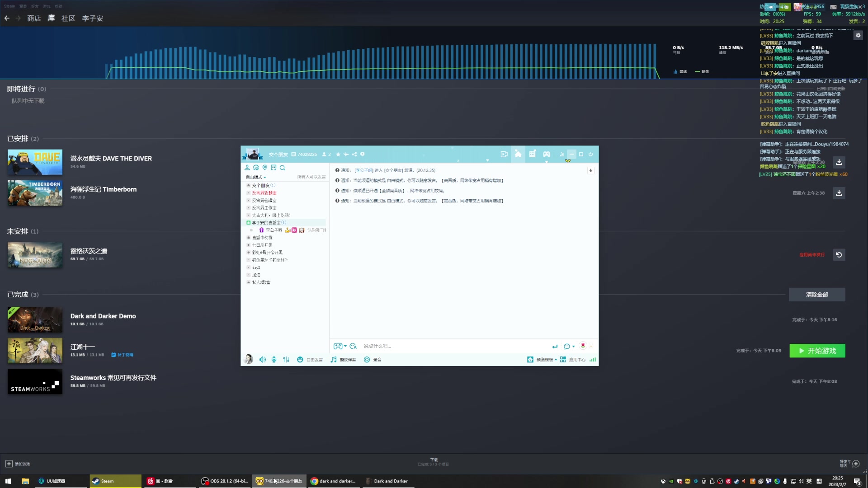Select 大吉大利，晚上吃鸡 channel
This screenshot has height=488, width=868.
coord(271,215)
